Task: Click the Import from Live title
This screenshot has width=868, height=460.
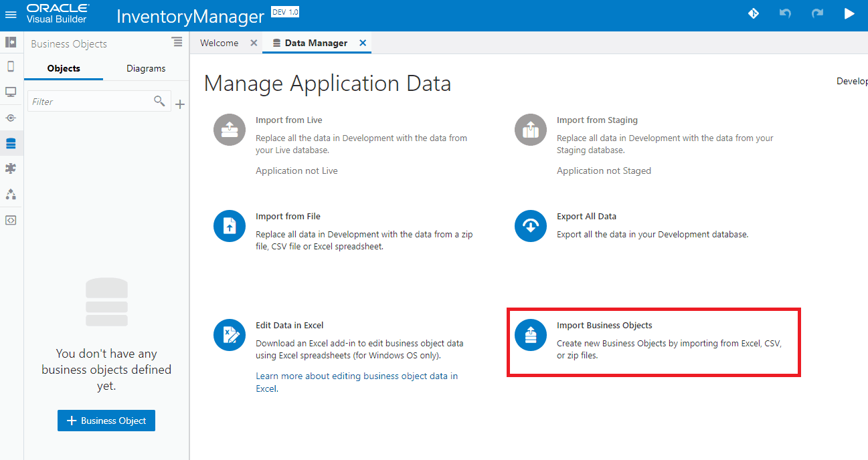Action: pos(289,120)
